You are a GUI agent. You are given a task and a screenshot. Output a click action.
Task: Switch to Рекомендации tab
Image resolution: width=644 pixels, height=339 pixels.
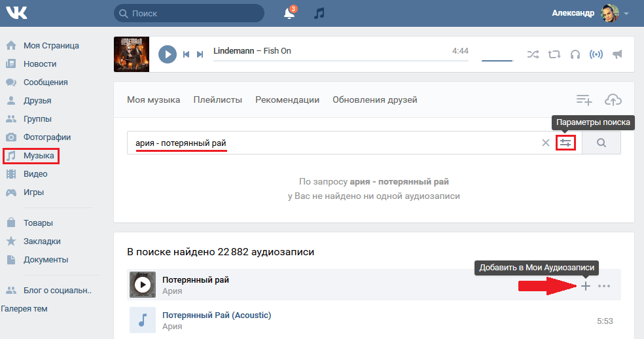(x=287, y=100)
